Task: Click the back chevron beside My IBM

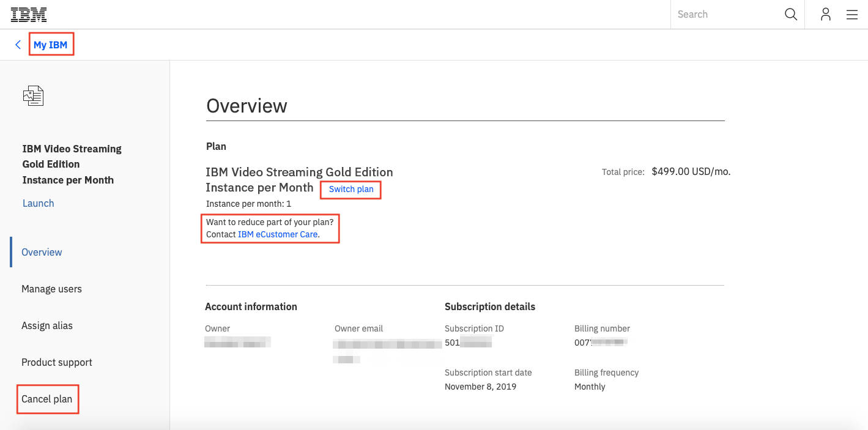Action: [x=18, y=45]
